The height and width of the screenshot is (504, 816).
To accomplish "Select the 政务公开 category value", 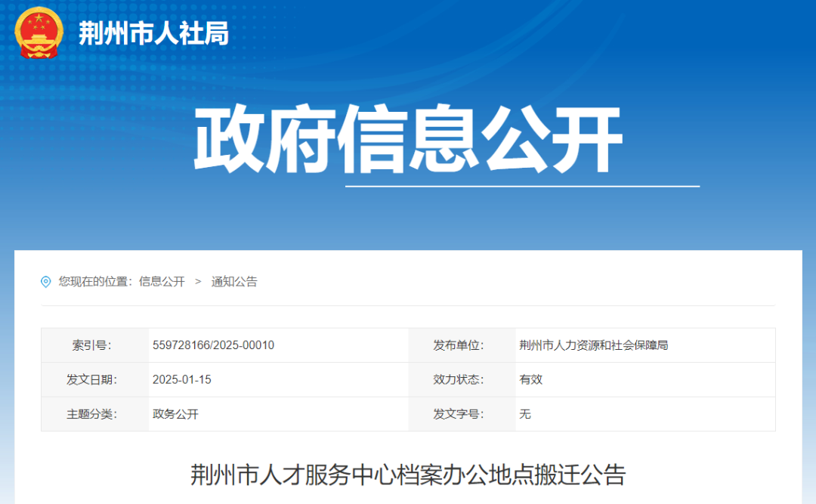I will (174, 414).
